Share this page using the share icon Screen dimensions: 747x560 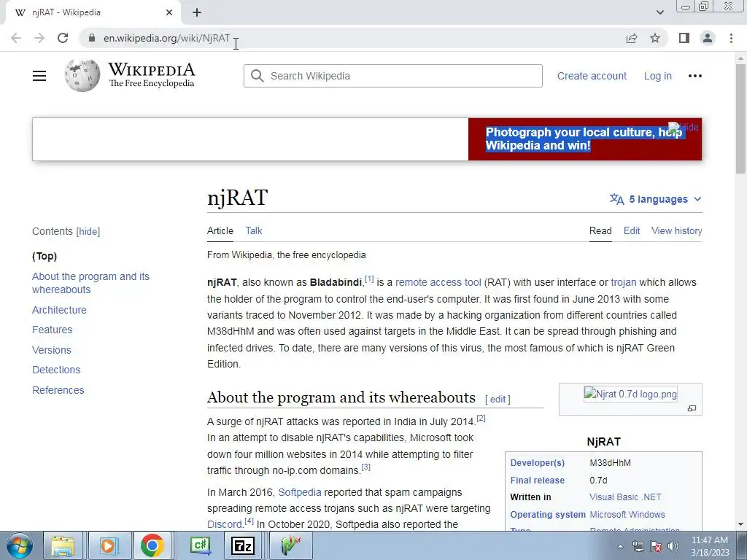(x=632, y=38)
